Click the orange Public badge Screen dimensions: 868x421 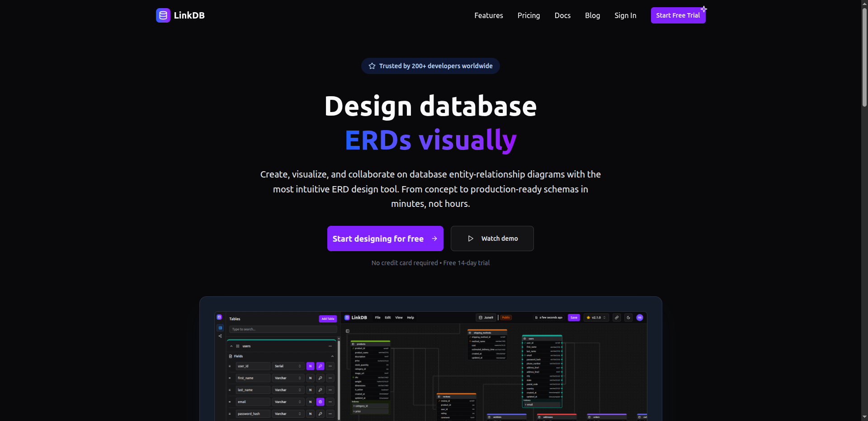click(506, 318)
